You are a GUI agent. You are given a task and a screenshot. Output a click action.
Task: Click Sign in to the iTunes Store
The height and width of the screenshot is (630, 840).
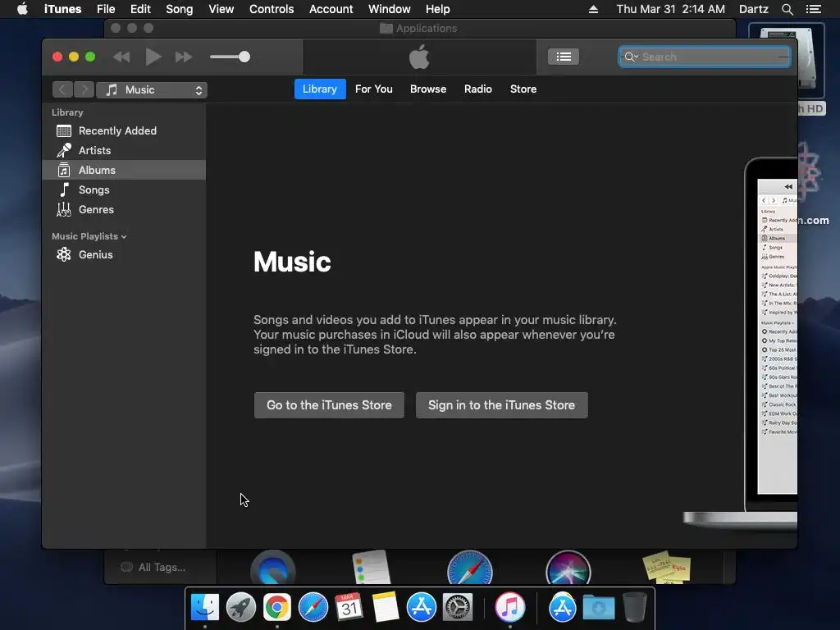501,405
